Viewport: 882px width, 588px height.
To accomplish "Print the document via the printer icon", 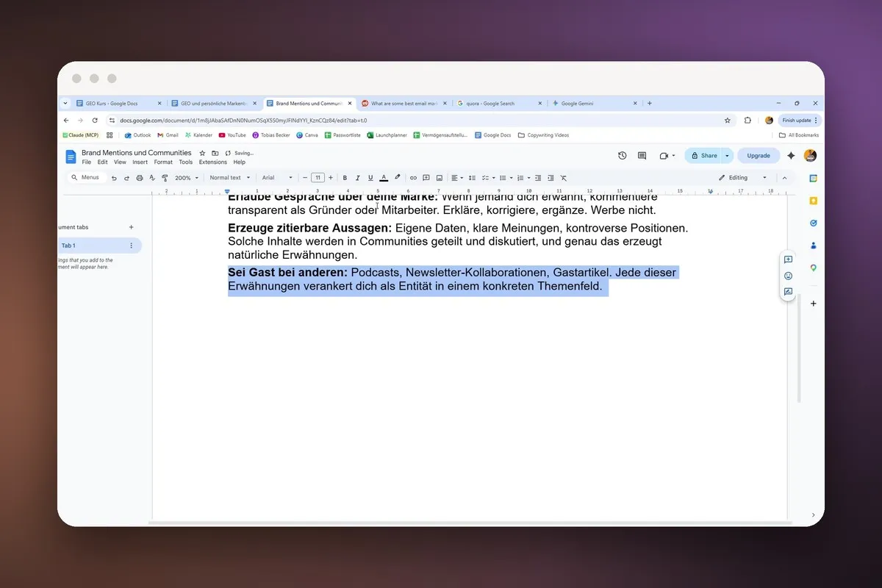I will click(139, 178).
